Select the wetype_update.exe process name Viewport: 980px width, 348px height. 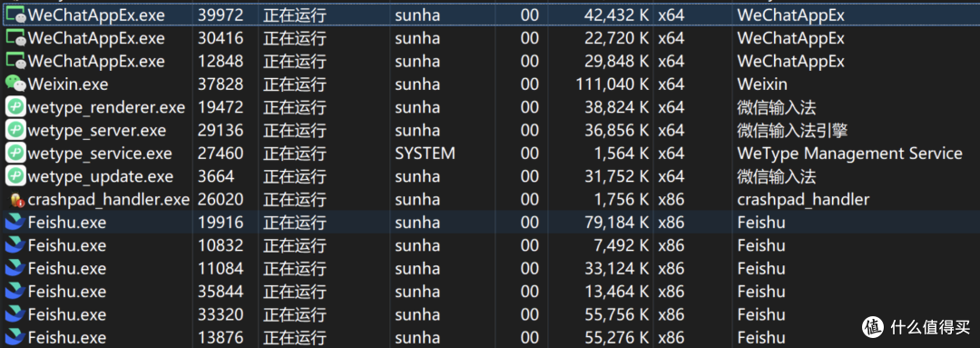pos(101,177)
